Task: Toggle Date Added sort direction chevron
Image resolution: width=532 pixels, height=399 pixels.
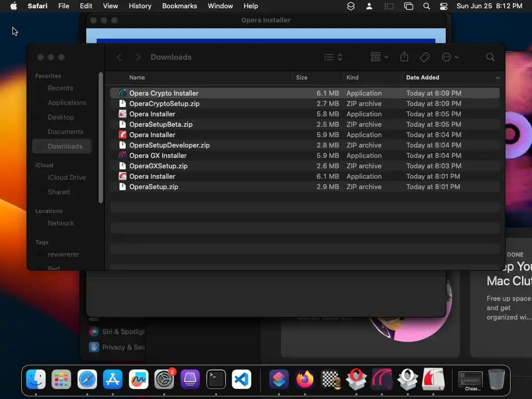Action: (x=498, y=78)
